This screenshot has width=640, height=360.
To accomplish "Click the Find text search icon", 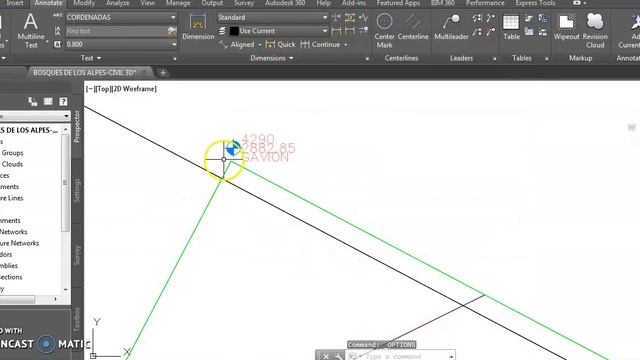I will point(172,31).
